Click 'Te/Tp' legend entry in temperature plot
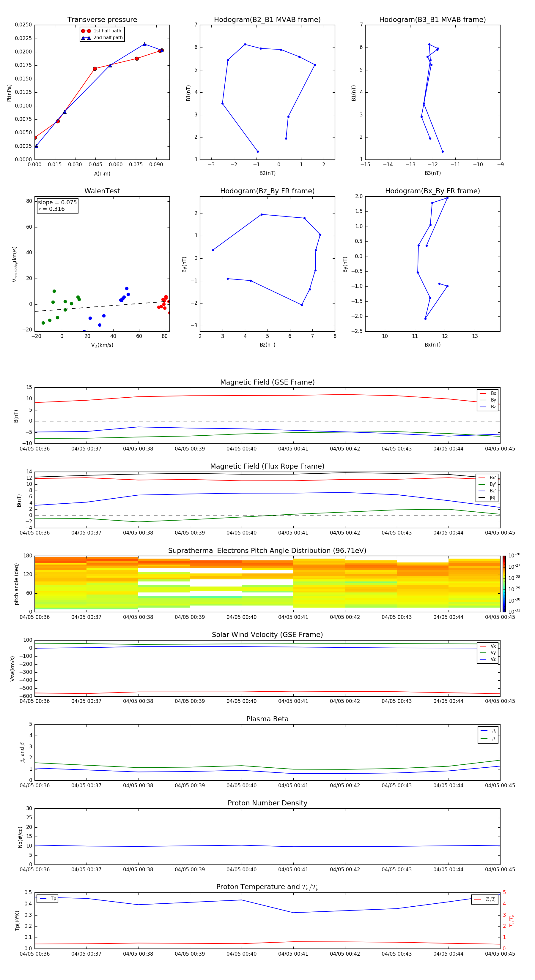 485,899
